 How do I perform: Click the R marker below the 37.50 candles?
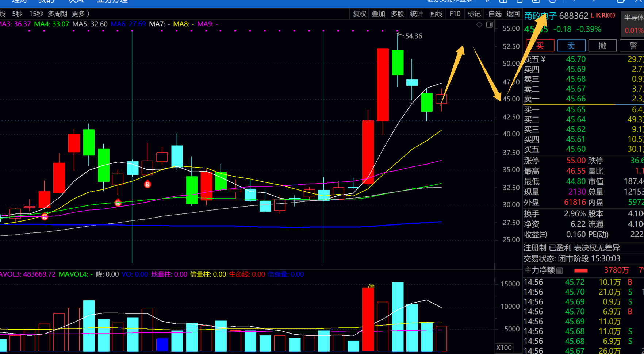(x=147, y=184)
